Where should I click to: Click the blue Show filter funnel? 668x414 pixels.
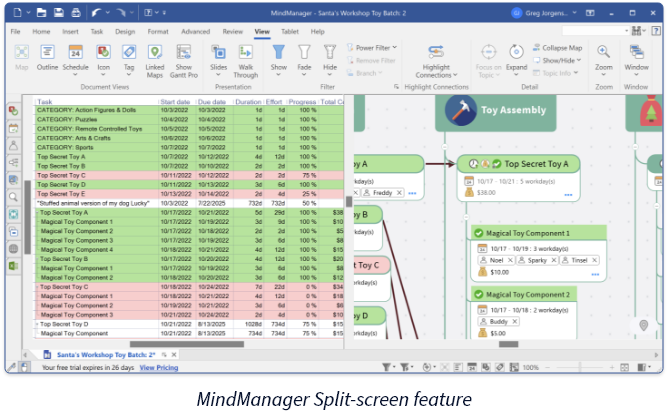(279, 52)
